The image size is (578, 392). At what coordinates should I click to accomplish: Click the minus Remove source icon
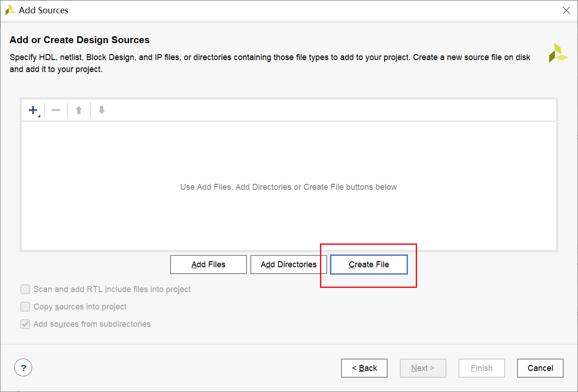click(x=56, y=110)
